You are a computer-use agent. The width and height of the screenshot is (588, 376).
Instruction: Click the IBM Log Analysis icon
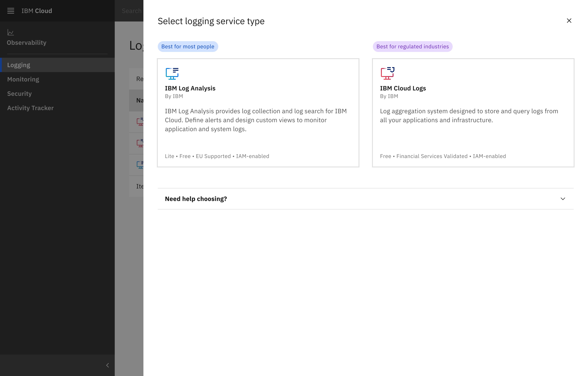pos(172,73)
